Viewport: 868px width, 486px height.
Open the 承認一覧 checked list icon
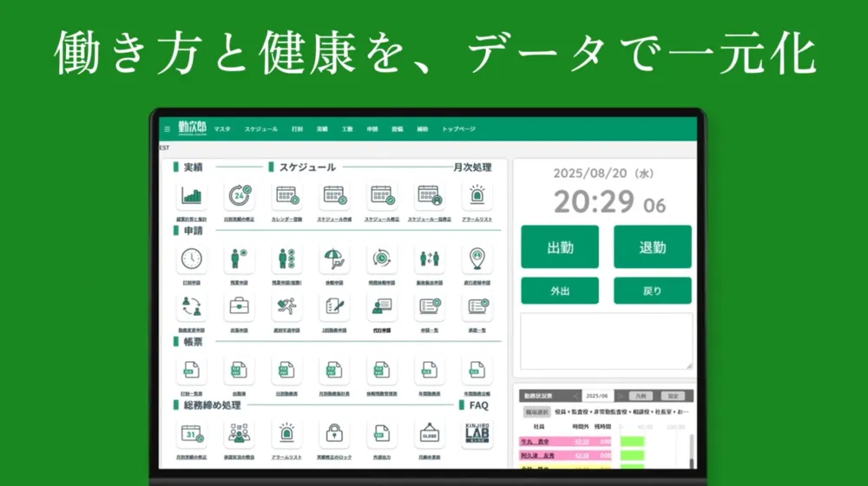(477, 306)
